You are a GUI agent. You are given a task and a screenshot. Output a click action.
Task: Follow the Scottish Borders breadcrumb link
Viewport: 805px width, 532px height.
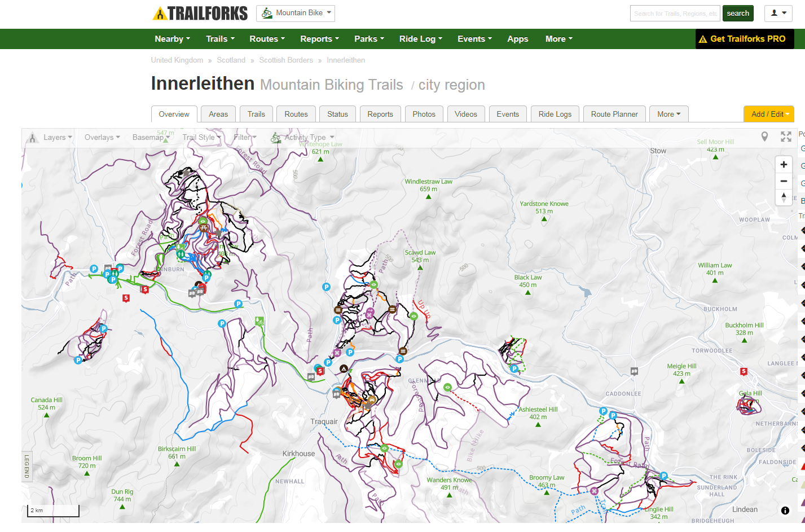(x=286, y=60)
